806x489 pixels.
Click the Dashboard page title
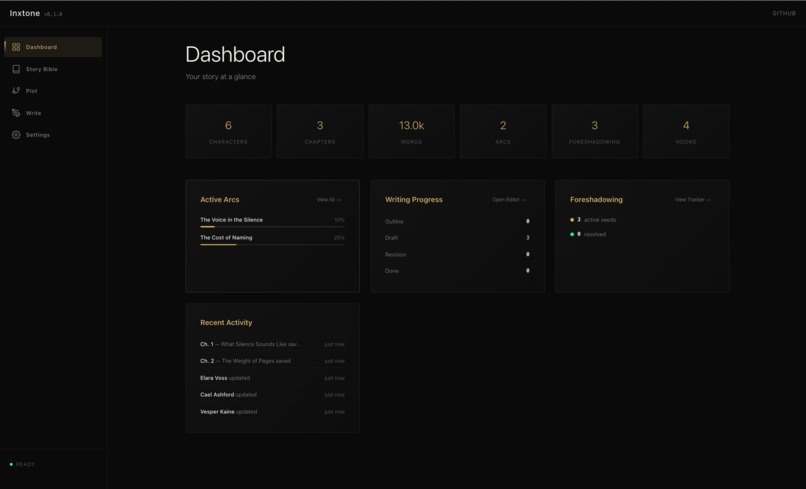click(x=235, y=55)
